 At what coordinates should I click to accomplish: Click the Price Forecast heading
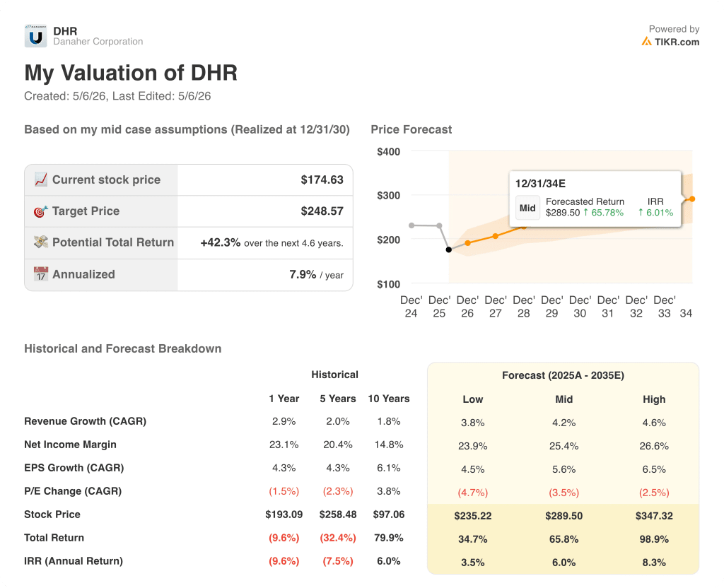click(411, 130)
